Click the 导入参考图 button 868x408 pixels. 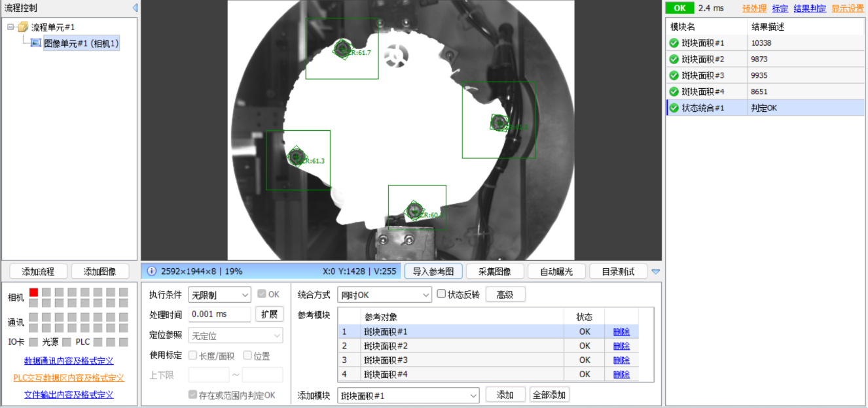(x=433, y=271)
